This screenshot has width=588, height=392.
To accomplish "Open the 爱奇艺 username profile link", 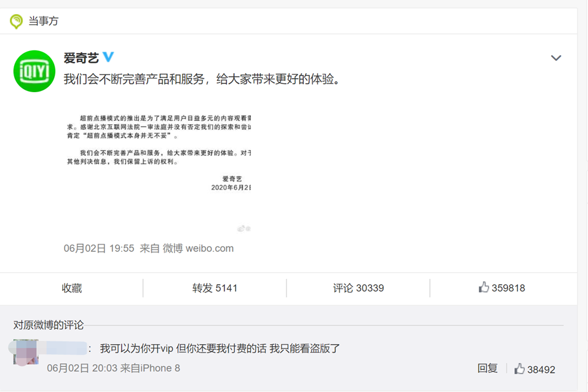I will [81, 58].
